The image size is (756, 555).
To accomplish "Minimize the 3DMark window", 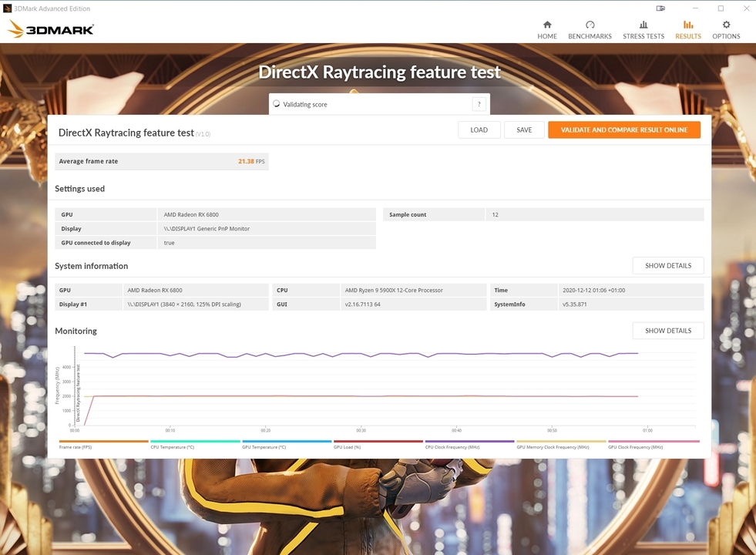I will (695, 8).
